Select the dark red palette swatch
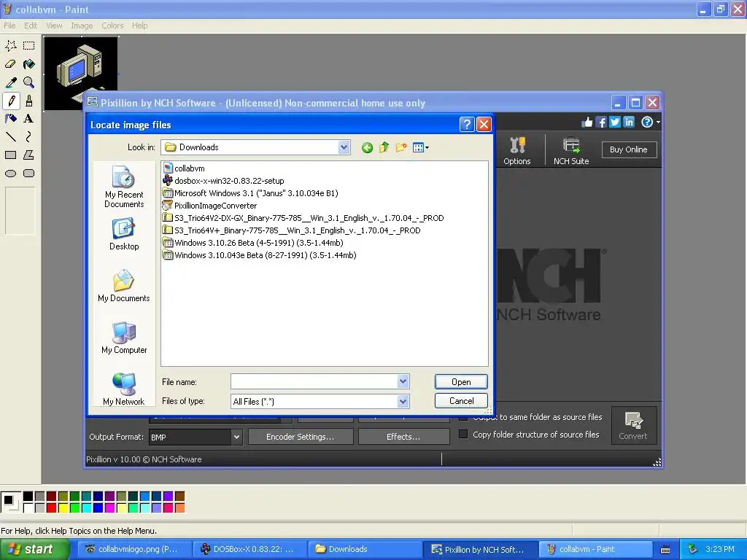This screenshot has width=747, height=560. [52, 497]
